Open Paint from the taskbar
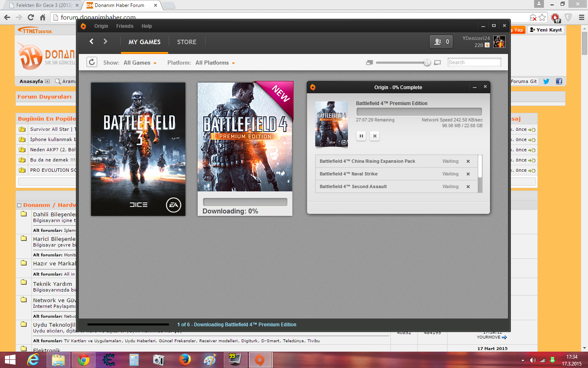588x368 pixels. pyautogui.click(x=209, y=360)
